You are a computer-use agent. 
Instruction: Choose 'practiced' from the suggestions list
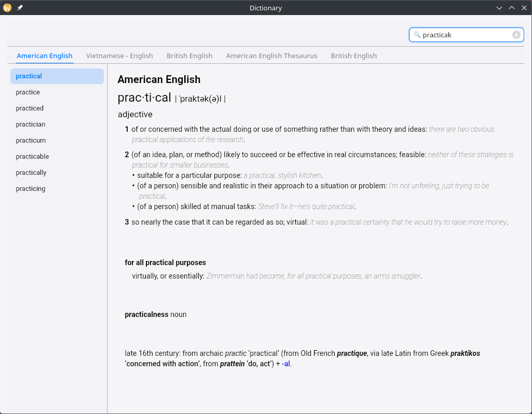pyautogui.click(x=30, y=108)
